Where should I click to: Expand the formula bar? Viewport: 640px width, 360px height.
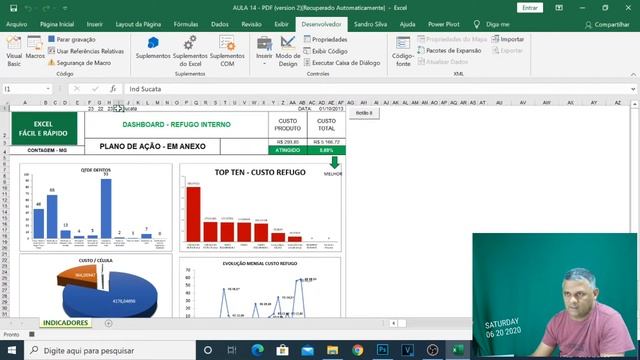(633, 89)
